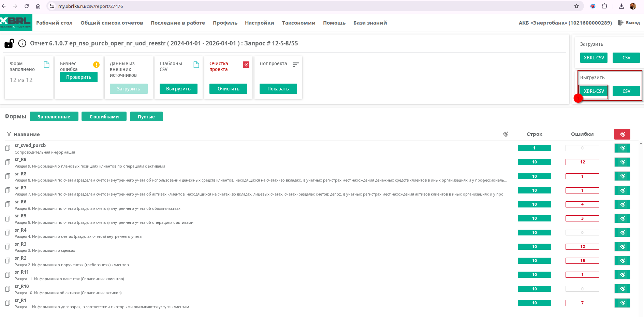
Task: Click the red project cleanup broom icon
Action: tap(246, 64)
